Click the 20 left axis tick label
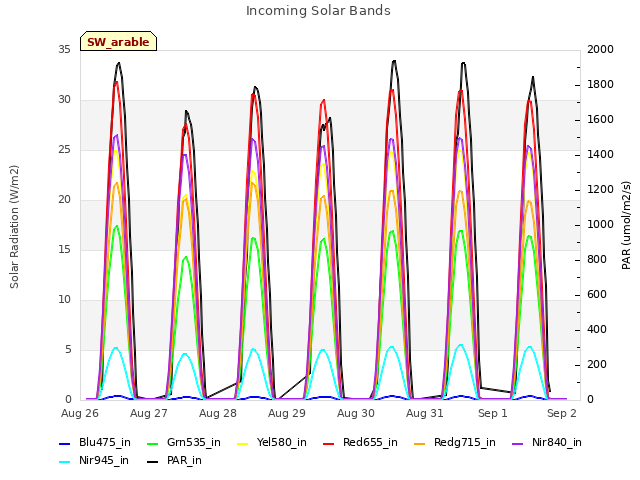Screen dimensions: 640x480 click(x=64, y=200)
